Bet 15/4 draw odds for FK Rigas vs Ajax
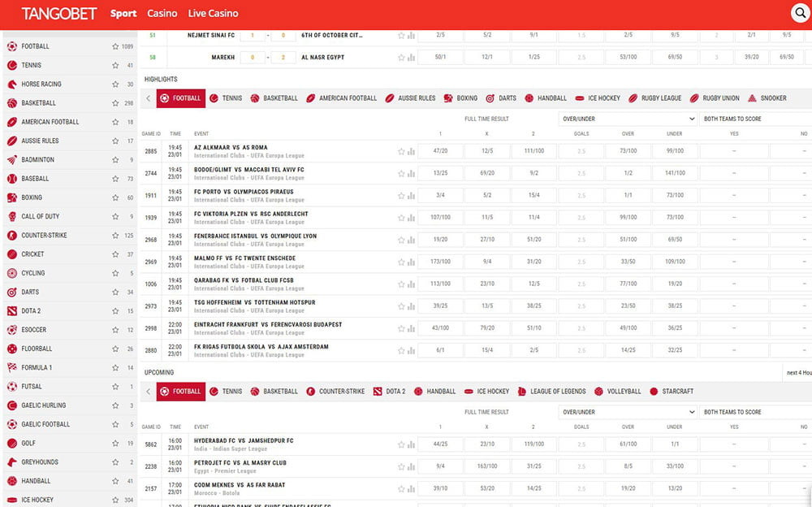 pos(486,350)
